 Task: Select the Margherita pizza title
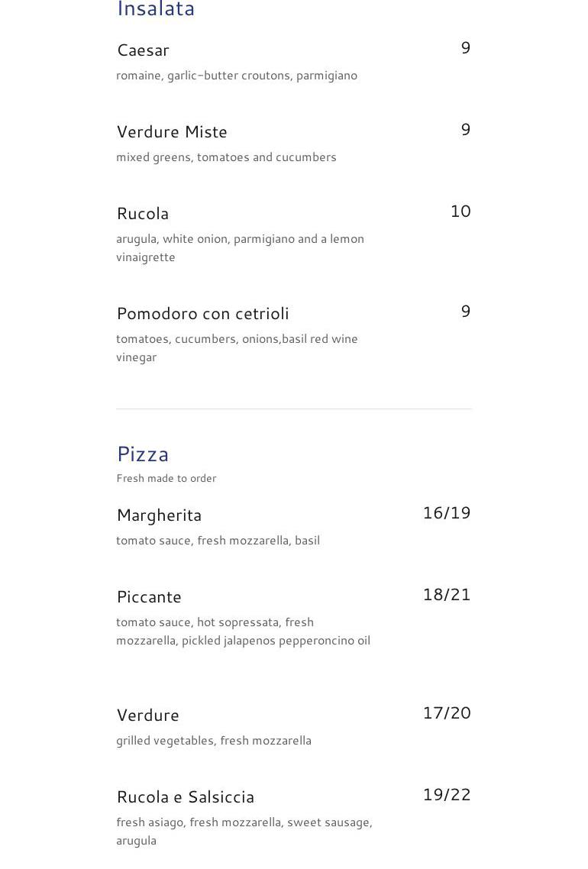coord(159,515)
